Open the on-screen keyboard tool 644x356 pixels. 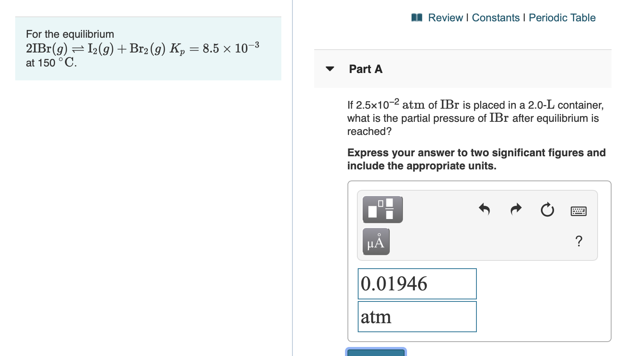578,210
